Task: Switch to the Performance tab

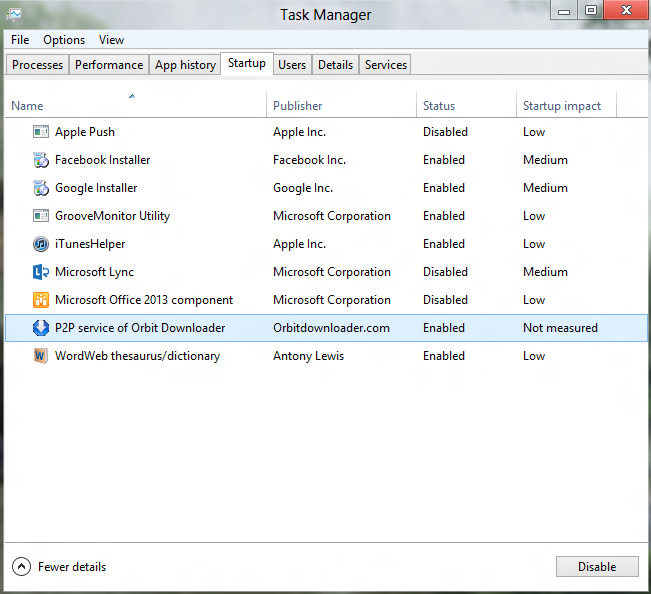Action: 109,65
